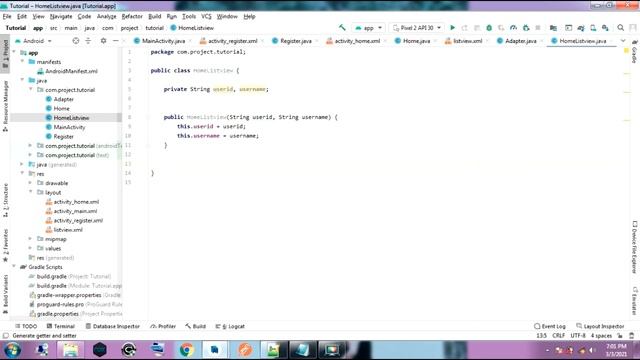Click the Stop square icon in toolbar

[538, 28]
